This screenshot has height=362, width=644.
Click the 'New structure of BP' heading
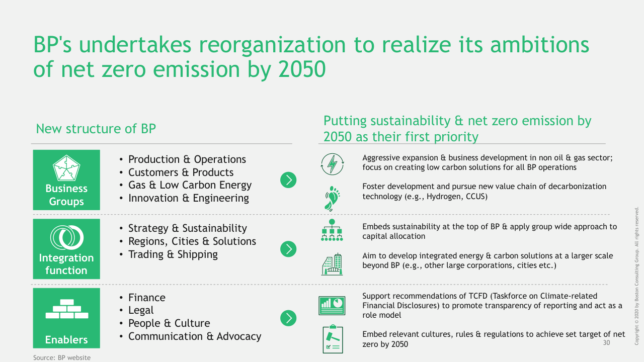pos(96,129)
